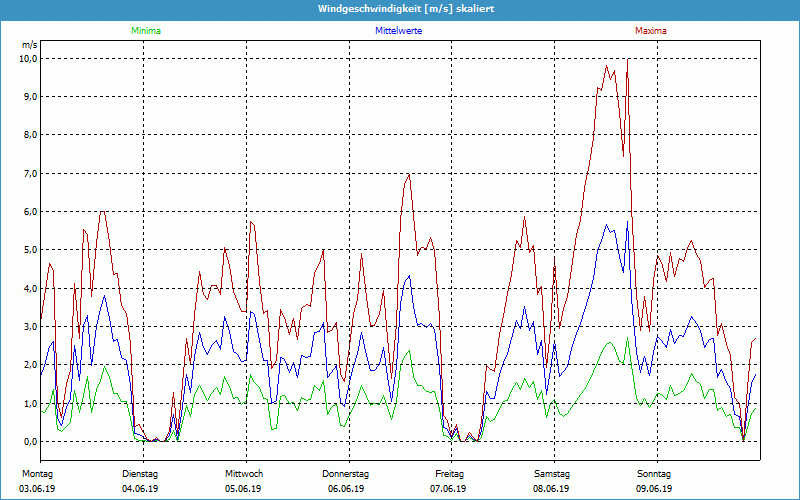Click the 'm/s' axis unit label
This screenshot has height=500, width=800.
(30, 45)
